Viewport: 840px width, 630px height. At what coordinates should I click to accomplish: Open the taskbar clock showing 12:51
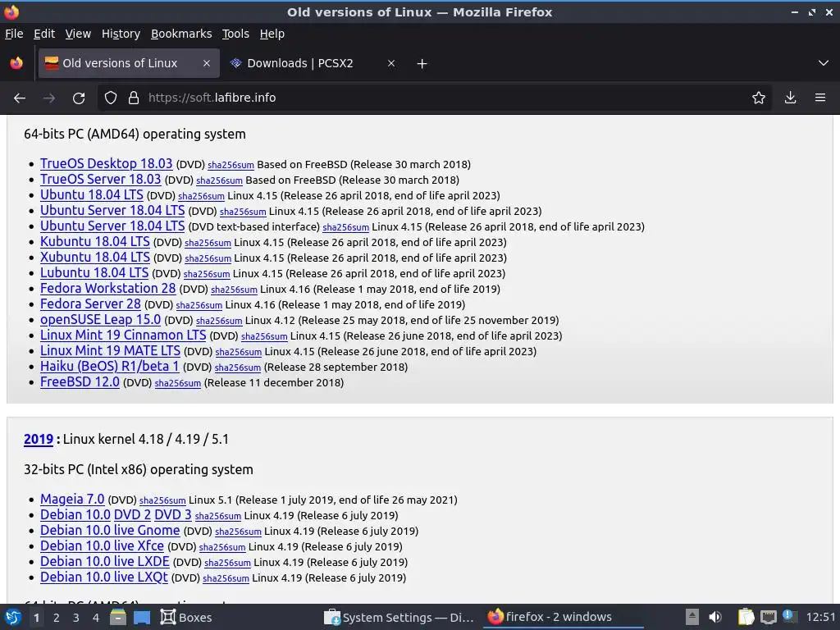(x=820, y=617)
